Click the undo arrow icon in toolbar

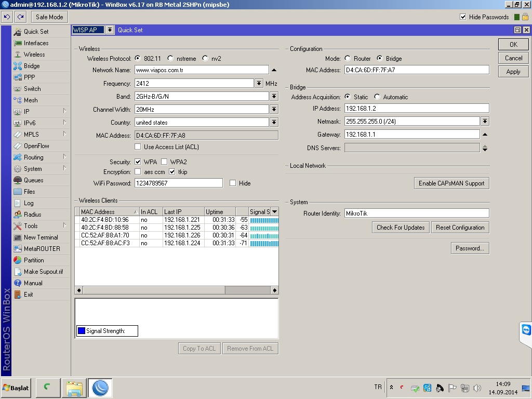(x=7, y=17)
